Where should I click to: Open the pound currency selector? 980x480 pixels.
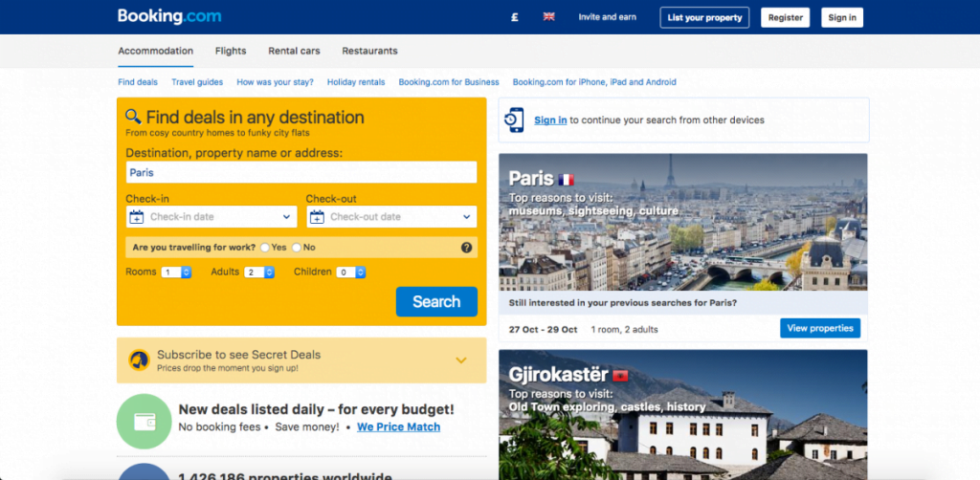(x=515, y=17)
